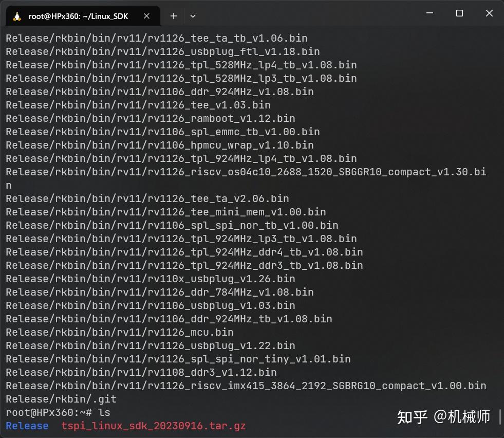Click the rv1126_usbplug_v1.22.bin path line
The height and width of the screenshot is (438, 504).
point(149,345)
